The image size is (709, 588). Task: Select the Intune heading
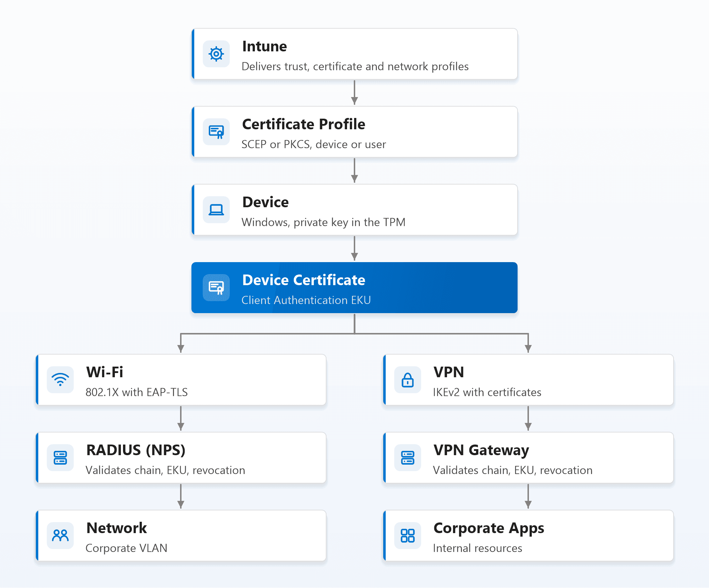pos(264,46)
